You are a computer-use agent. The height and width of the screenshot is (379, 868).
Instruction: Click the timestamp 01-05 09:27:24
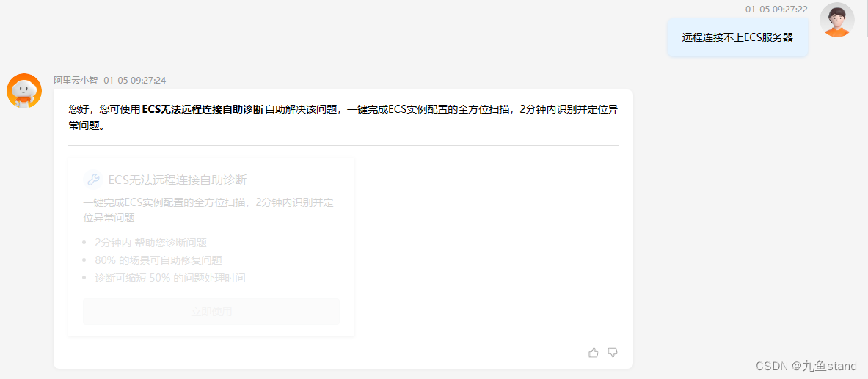134,80
